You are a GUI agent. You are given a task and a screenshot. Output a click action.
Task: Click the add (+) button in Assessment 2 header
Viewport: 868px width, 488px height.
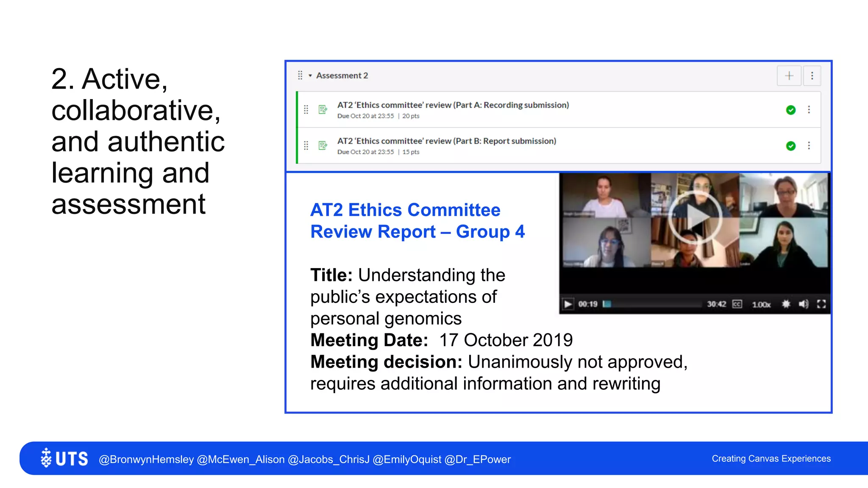(789, 76)
